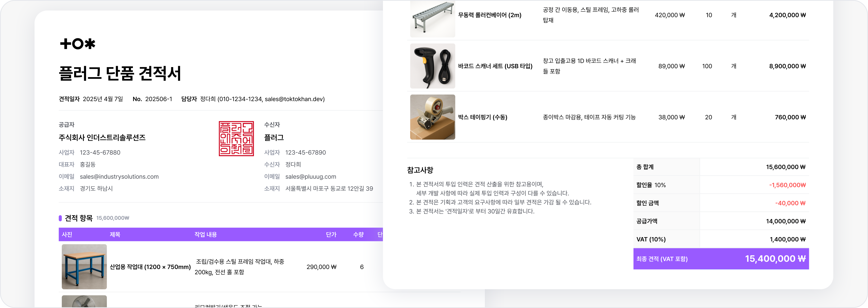This screenshot has width=868, height=308.
Task: Click the 최종 견적 (VAT 포함) label
Action: pyautogui.click(x=662, y=259)
